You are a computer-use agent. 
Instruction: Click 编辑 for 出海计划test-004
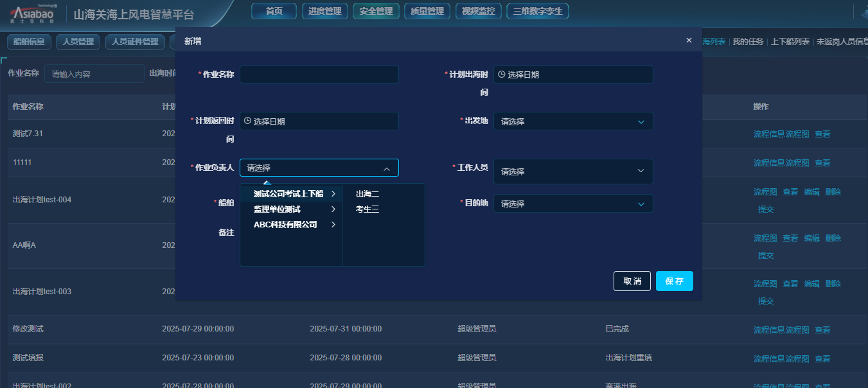pos(812,192)
